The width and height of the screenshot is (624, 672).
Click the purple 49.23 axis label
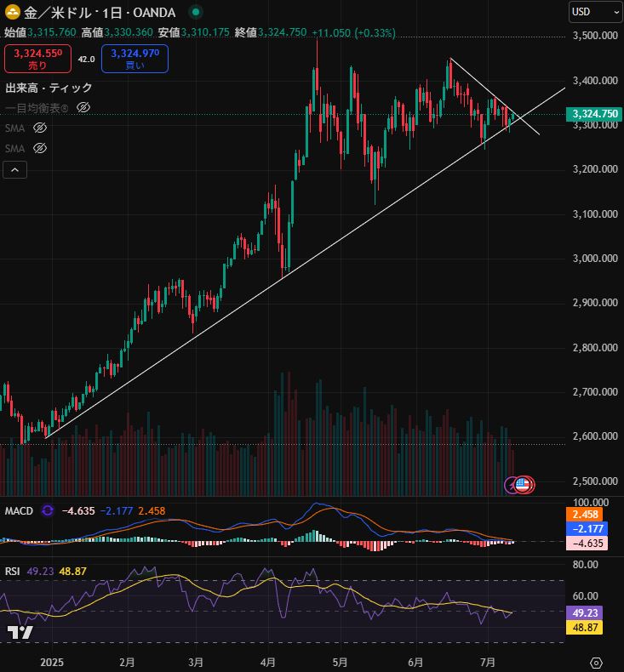(585, 612)
